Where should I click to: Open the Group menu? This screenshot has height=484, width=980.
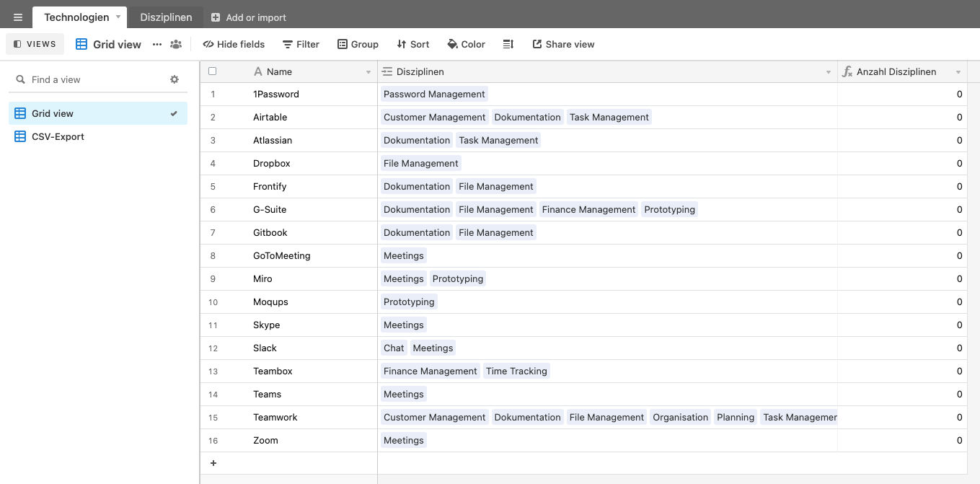tap(358, 44)
